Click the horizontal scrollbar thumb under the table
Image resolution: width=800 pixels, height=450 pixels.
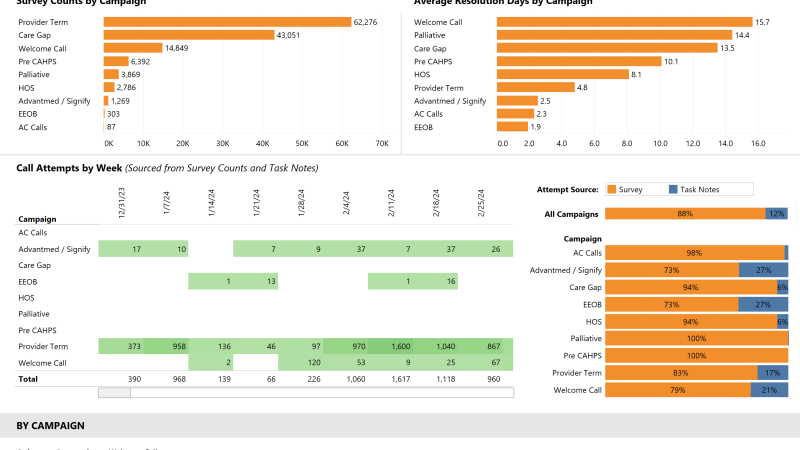point(114,393)
